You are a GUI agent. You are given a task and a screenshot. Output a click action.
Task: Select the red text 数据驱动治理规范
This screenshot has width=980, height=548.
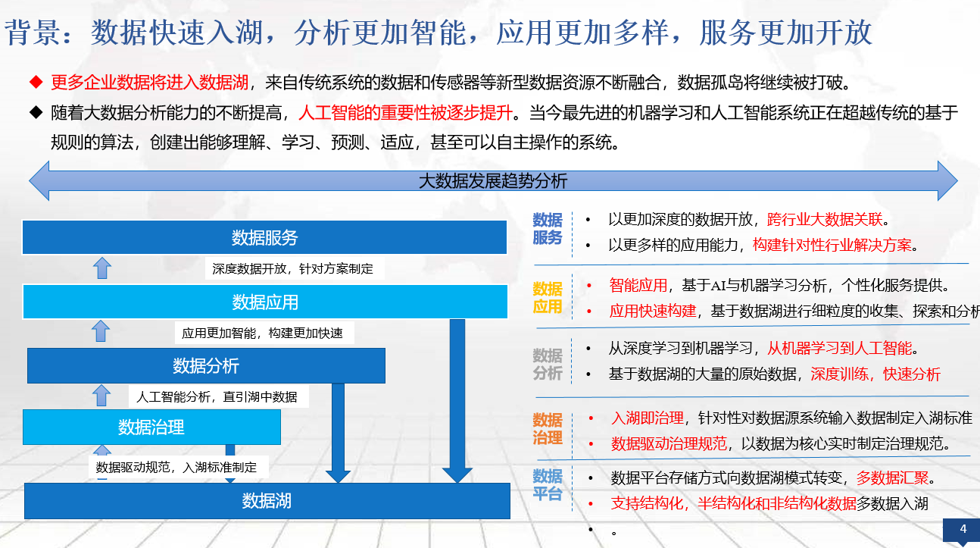(669, 444)
